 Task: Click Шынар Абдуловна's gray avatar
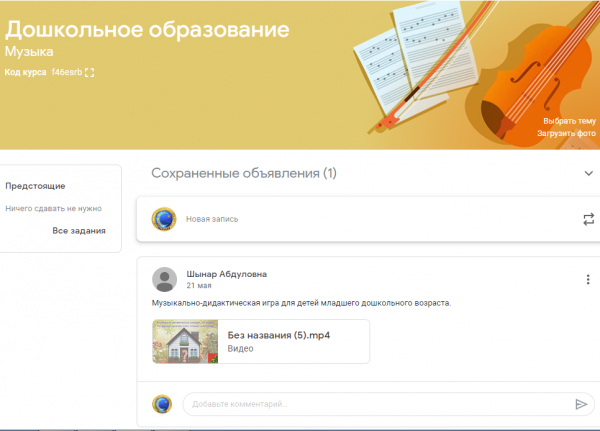[x=164, y=279]
